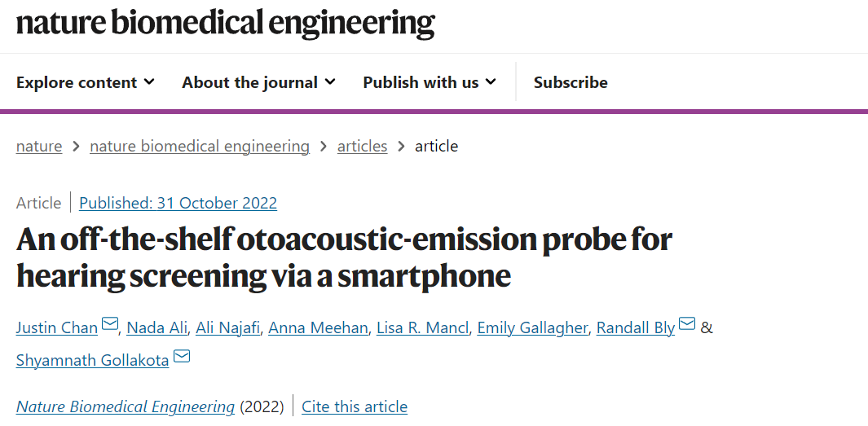Screen dimensions: 868x426
Task: Click the nature biomedical engineering logo header
Action: pyautogui.click(x=225, y=24)
